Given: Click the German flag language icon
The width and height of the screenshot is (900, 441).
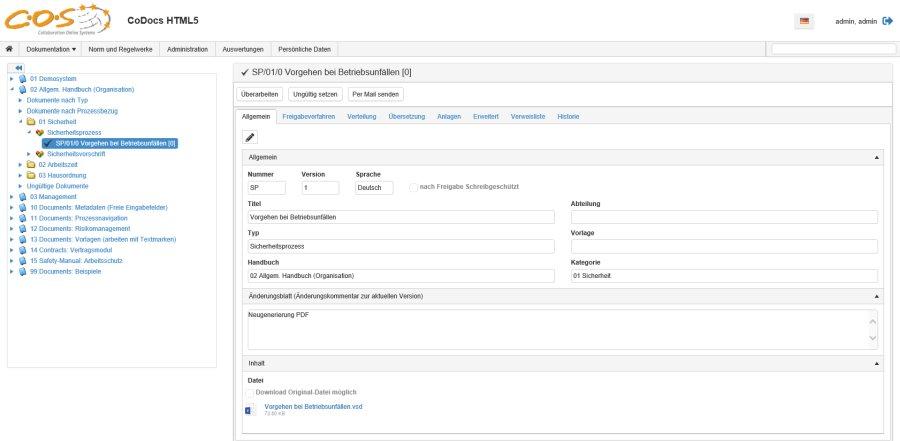Looking at the screenshot, I should (804, 21).
